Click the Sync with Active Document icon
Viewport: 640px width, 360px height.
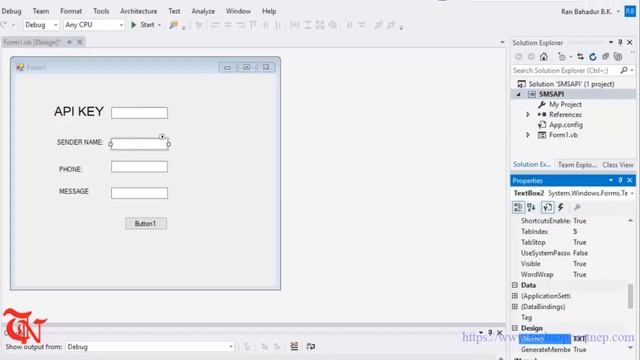point(580,57)
